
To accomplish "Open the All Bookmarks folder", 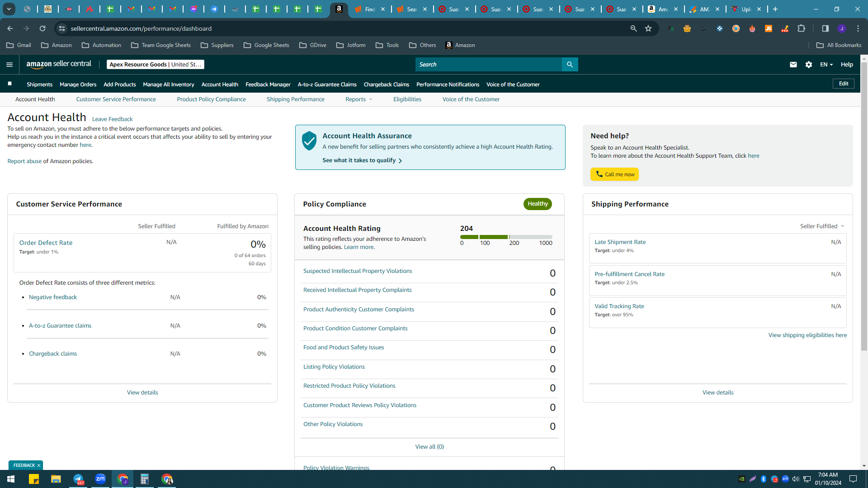I will coord(839,45).
